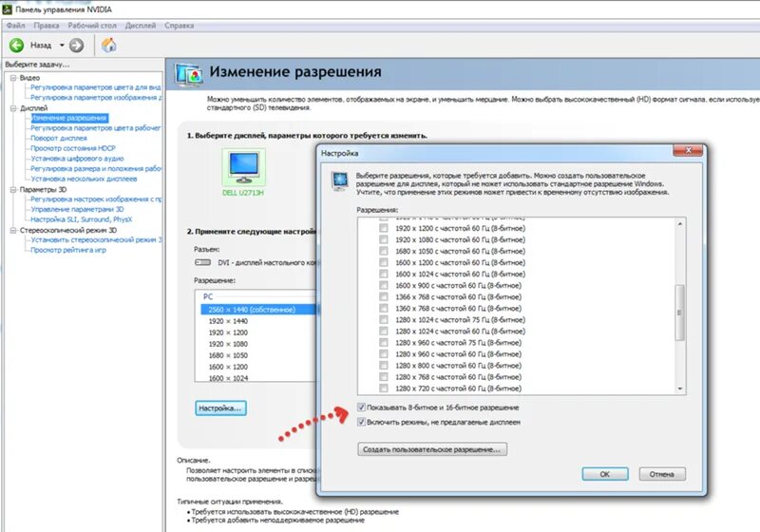This screenshot has width=760, height=532.
Task: Select 2560 × 1440 (собственное) in resolution list
Action: (258, 310)
